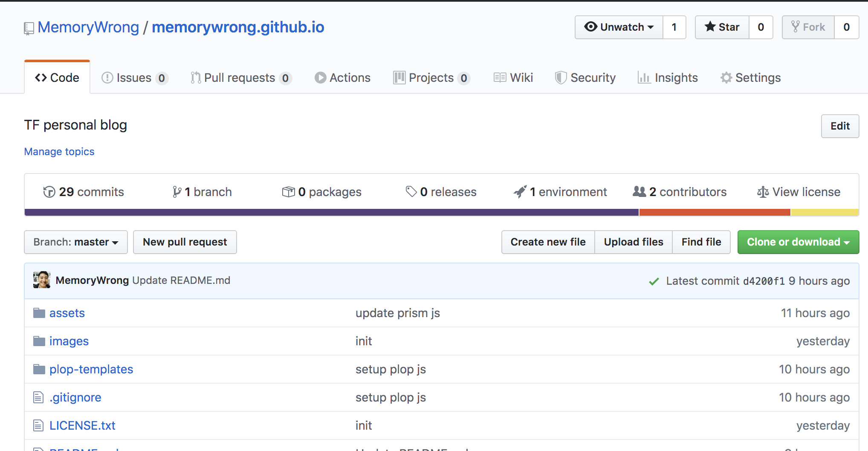Switch to the Pull requests tab
Viewport: 868px width, 451px height.
click(x=241, y=78)
